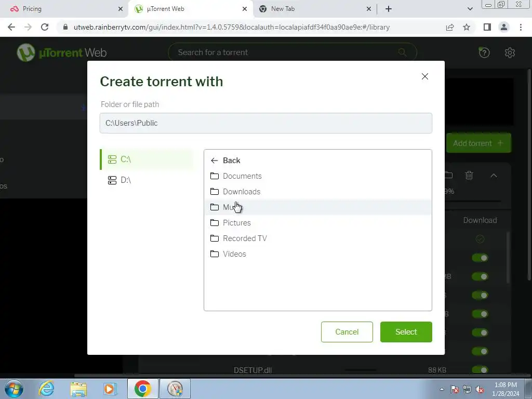The image size is (532, 399).
Task: Switch to the Pricing tab
Action: [62, 9]
